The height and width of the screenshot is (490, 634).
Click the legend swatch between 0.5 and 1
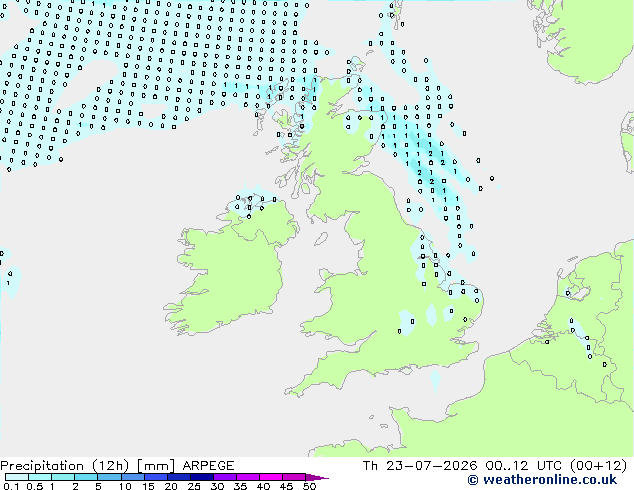(x=40, y=477)
